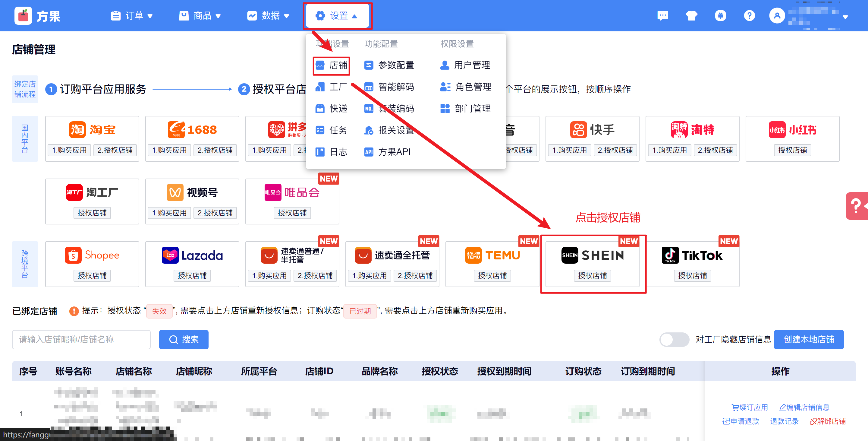Open the red floating help widget
Screen dimensions: 868x441
click(x=856, y=206)
